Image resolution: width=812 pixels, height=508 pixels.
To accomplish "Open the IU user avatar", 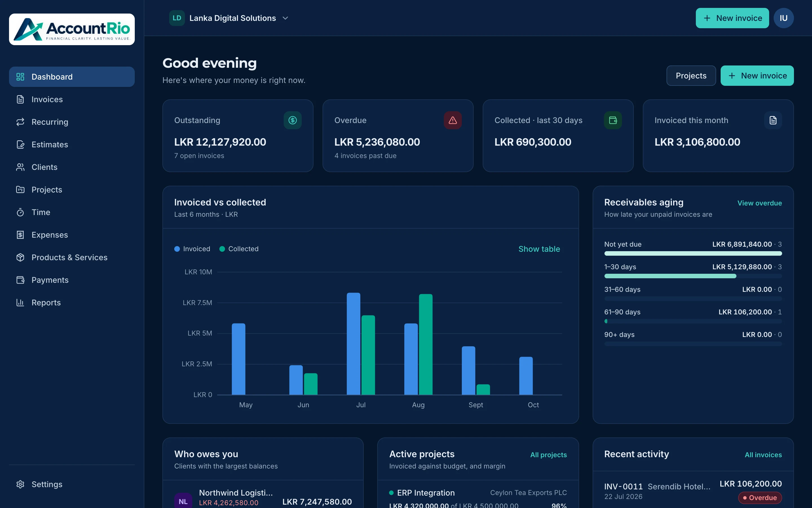I will 784,18.
